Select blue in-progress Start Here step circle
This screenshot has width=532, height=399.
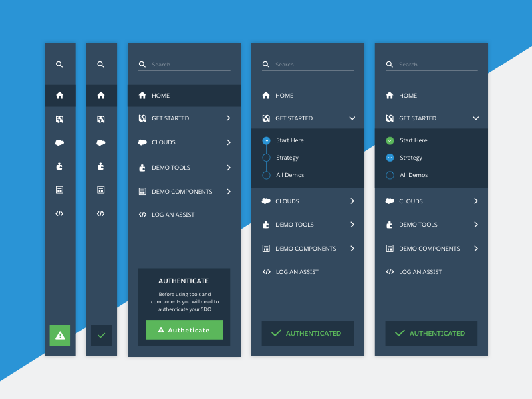coord(267,140)
